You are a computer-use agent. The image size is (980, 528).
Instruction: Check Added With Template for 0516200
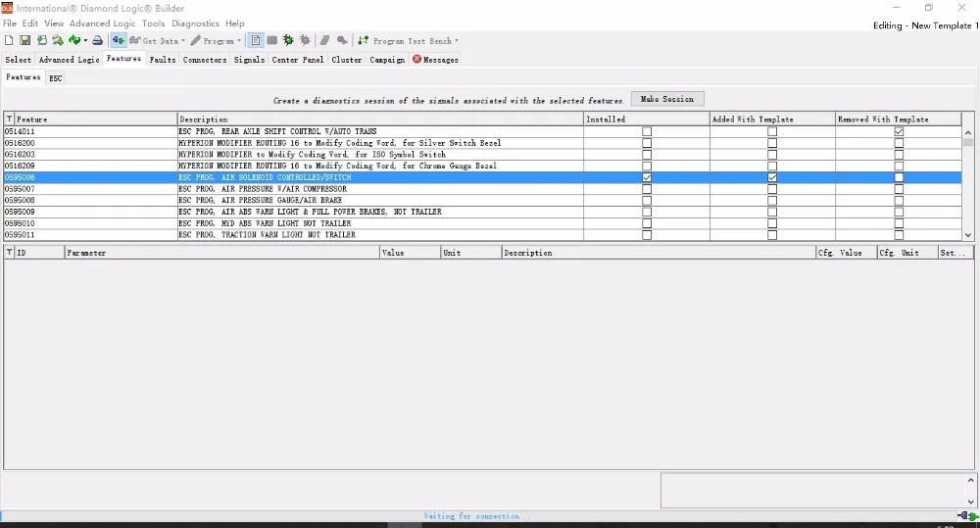click(x=772, y=143)
